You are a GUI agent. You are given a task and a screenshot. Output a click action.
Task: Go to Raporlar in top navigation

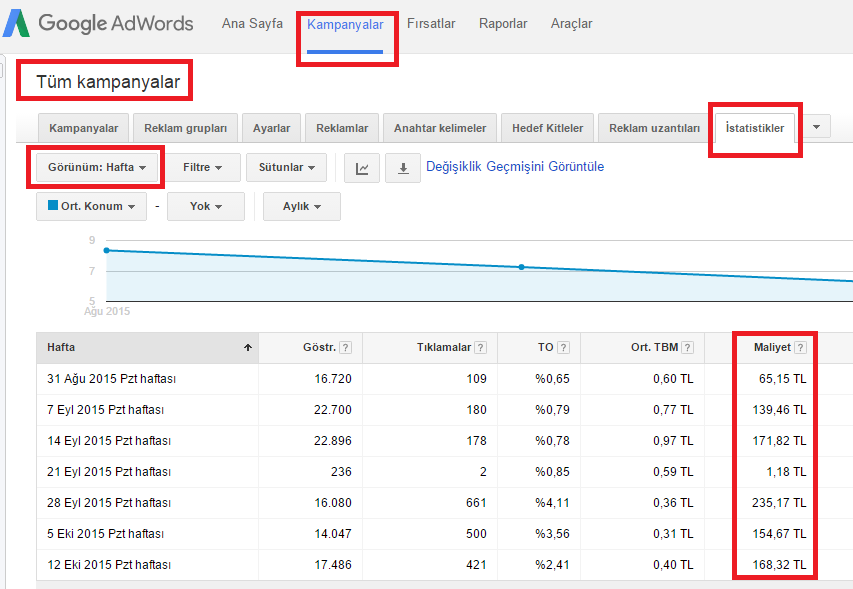(503, 23)
